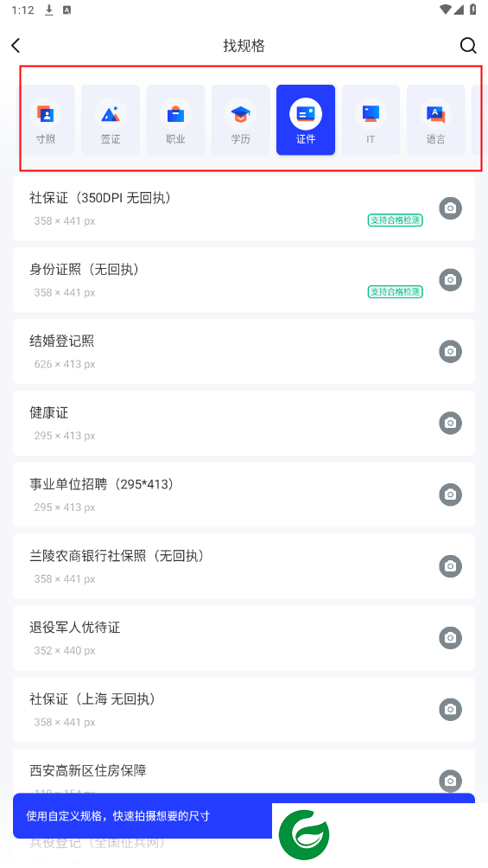This screenshot has width=488, height=868.
Task: Switch to the 语言 category tab
Action: tap(436, 120)
